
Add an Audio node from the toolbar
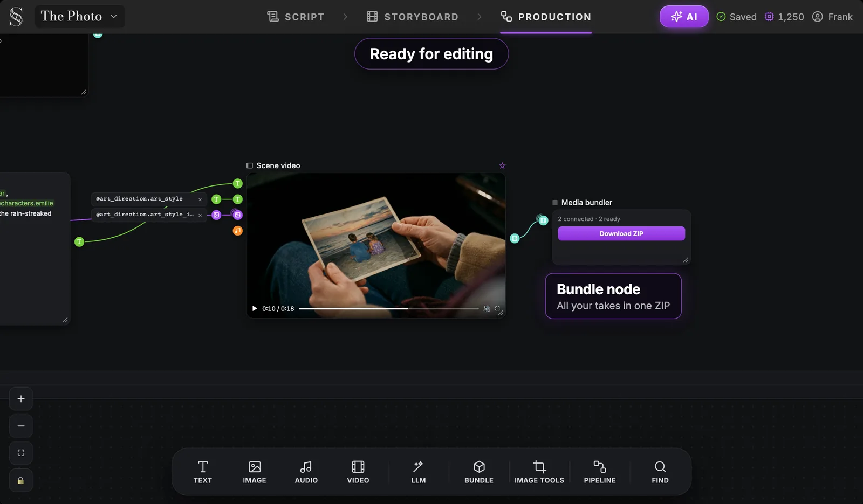pyautogui.click(x=306, y=472)
